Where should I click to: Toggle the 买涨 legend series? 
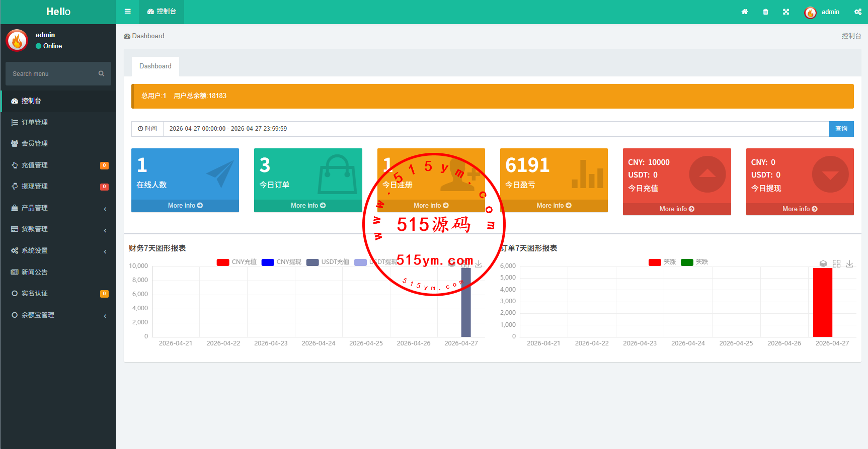click(662, 262)
